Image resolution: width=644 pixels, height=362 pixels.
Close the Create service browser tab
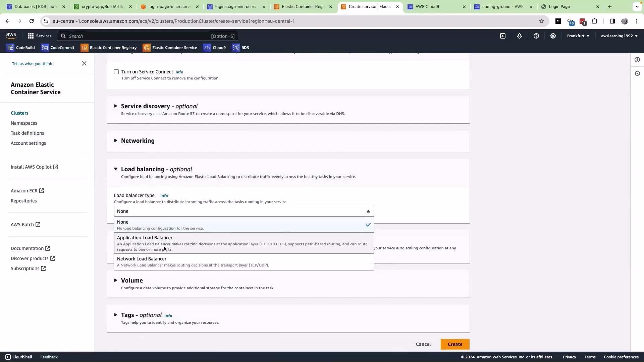click(397, 7)
